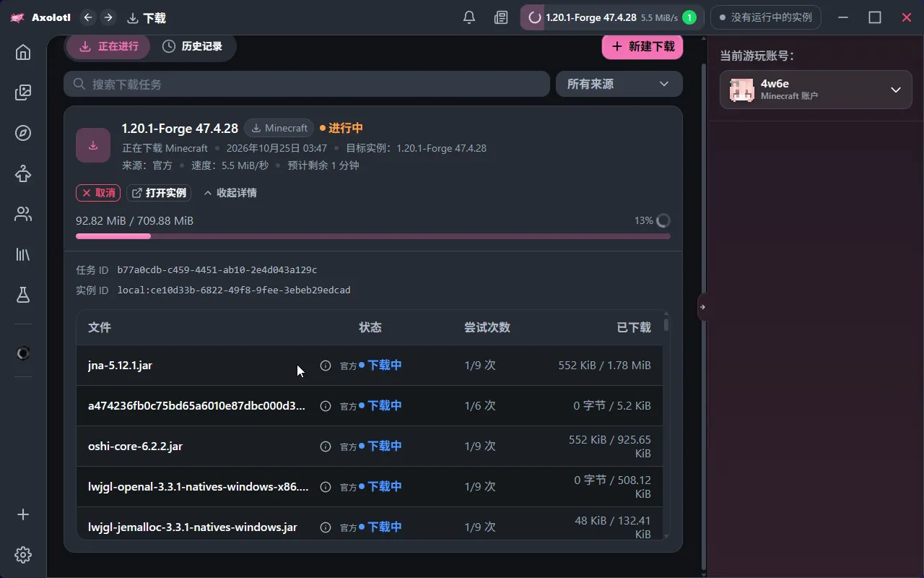Click 新建下载 button

tap(642, 46)
